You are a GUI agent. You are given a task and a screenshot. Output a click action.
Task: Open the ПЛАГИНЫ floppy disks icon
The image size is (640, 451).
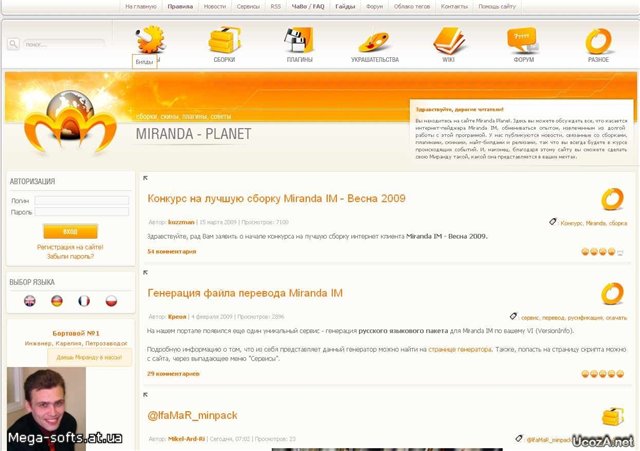(x=299, y=40)
